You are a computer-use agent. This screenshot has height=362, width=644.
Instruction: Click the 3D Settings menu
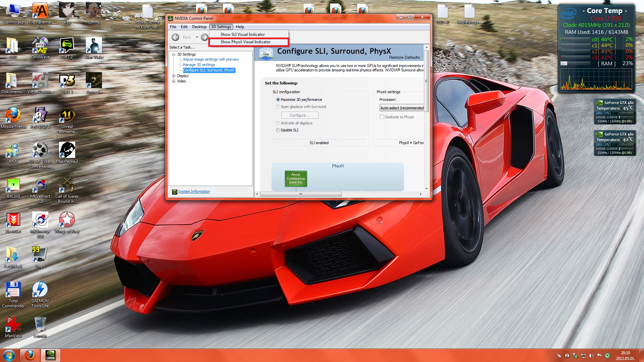tap(221, 27)
